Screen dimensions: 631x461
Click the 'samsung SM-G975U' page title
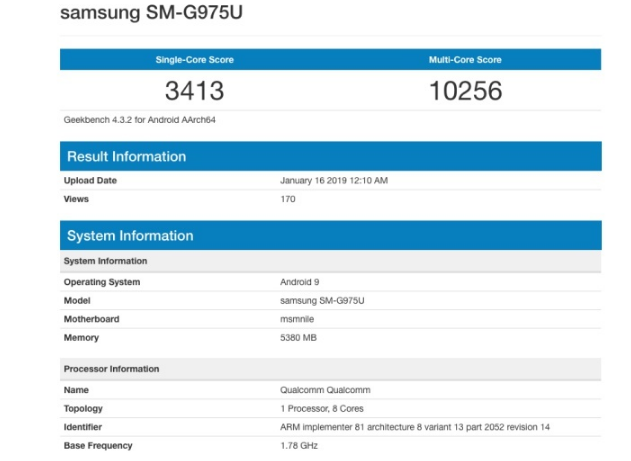tap(151, 12)
